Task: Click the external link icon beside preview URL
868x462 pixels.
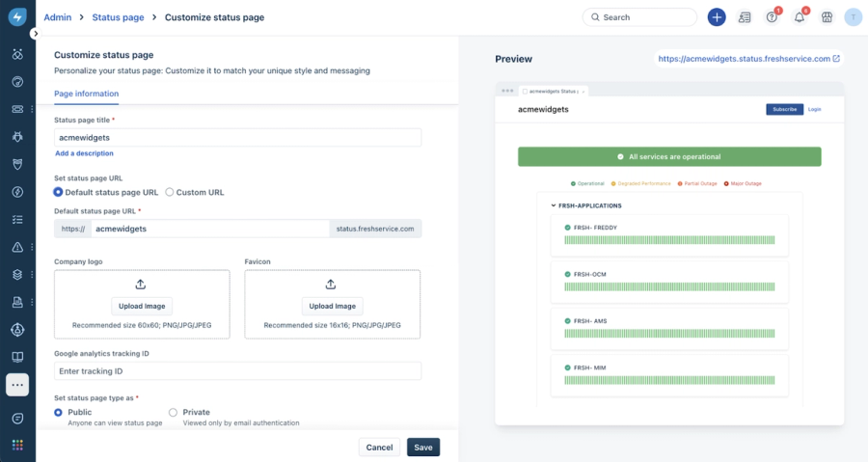Action: coord(836,58)
